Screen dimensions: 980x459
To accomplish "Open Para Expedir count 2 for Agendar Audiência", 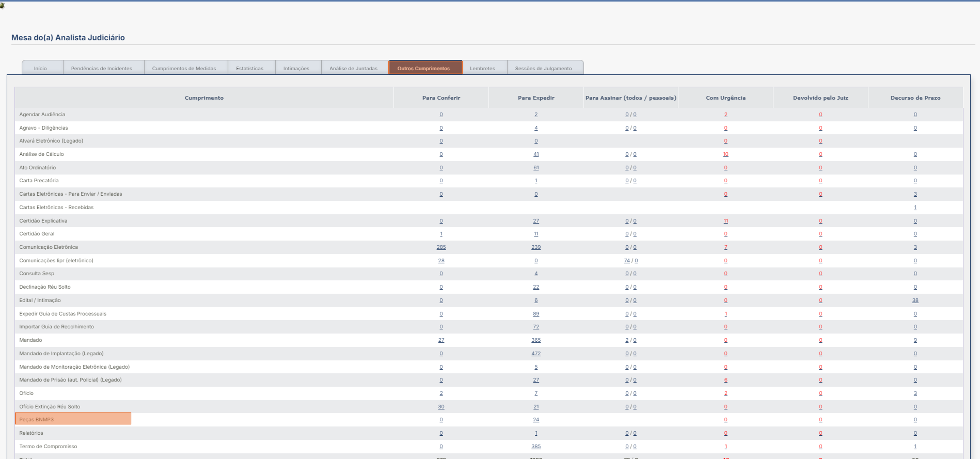I will click(x=536, y=114).
